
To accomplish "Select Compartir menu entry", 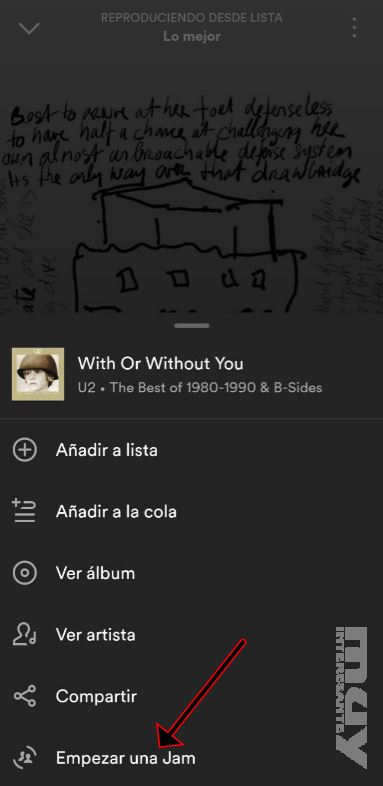I will [x=192, y=696].
